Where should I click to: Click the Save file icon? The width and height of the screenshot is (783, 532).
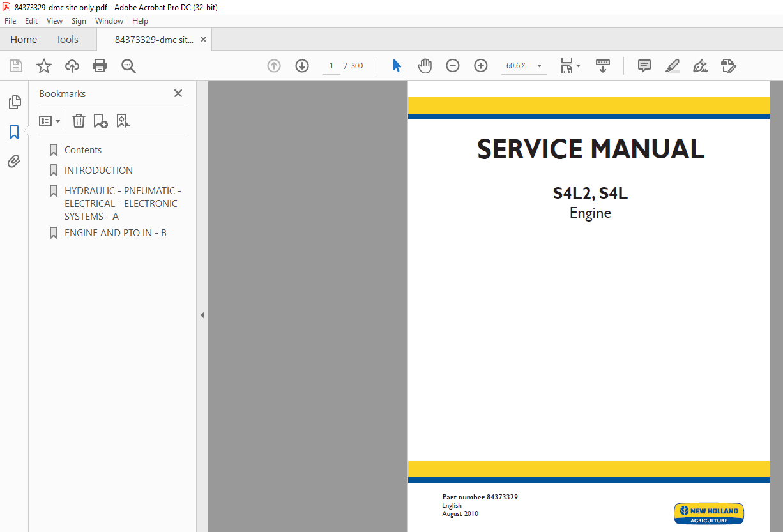[16, 66]
